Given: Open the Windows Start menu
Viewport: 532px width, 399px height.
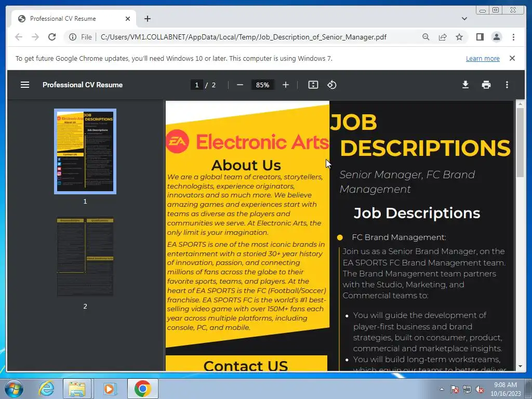Looking at the screenshot, I should (14, 389).
